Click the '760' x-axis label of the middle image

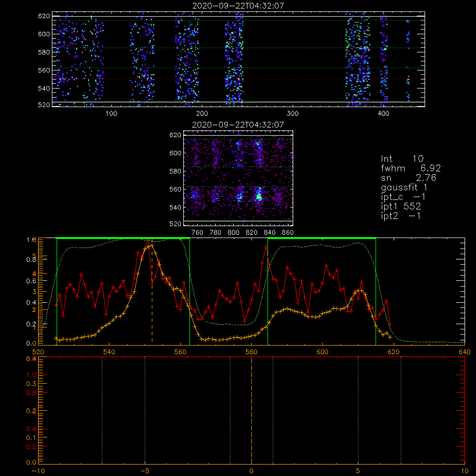198,233
